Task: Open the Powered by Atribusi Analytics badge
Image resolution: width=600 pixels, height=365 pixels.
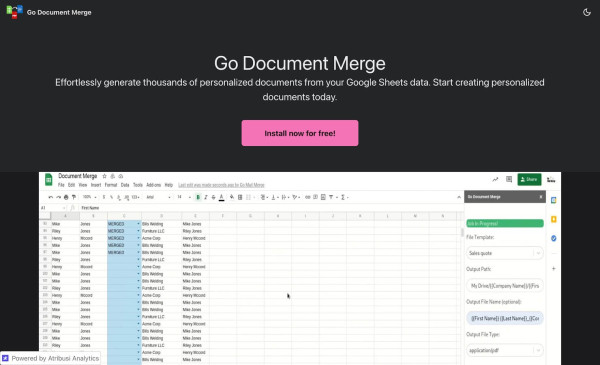Action: (x=51, y=358)
